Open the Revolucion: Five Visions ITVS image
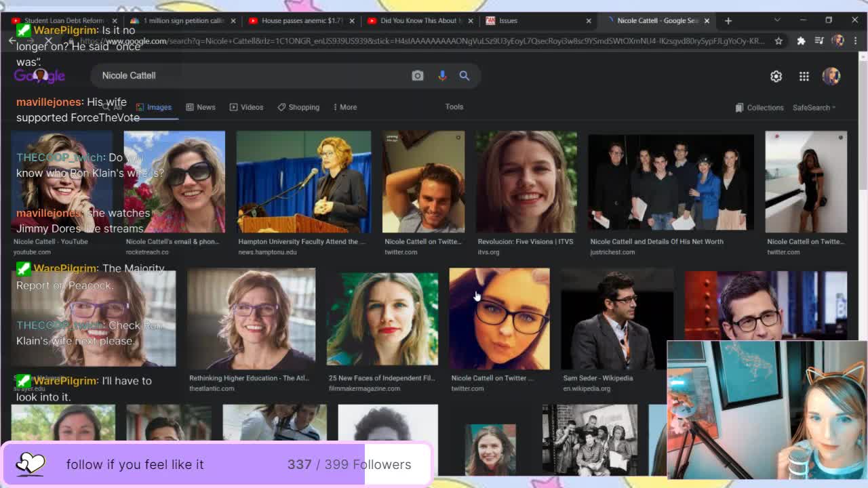The image size is (868, 488). [x=526, y=182]
